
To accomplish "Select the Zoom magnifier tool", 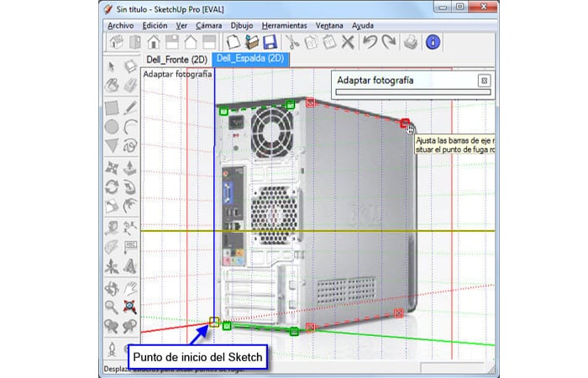I will pos(112,307).
